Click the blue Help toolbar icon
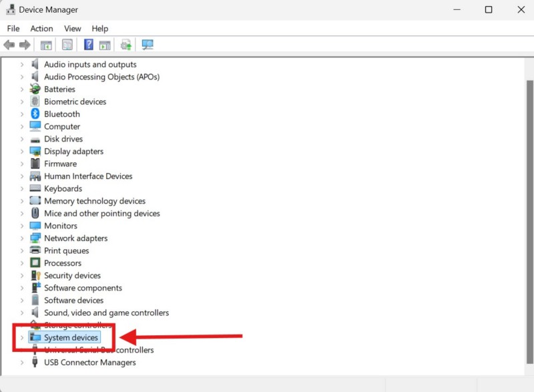The image size is (534, 392). [88, 45]
